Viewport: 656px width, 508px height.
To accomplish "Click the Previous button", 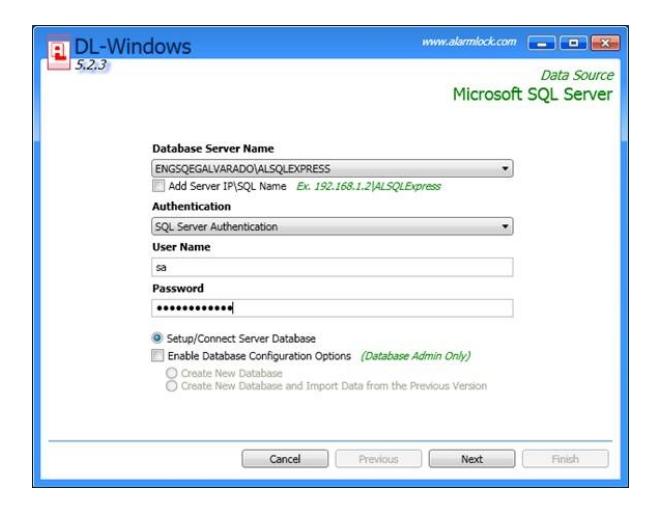I will coord(378,459).
